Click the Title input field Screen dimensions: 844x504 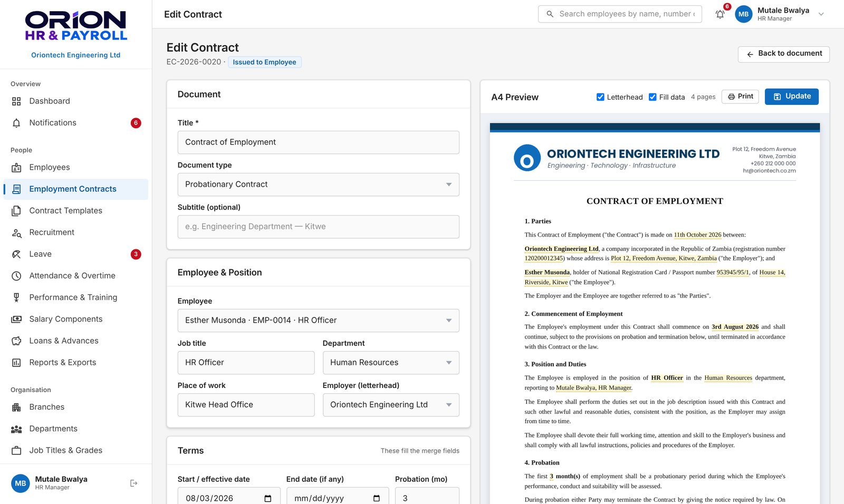(318, 142)
